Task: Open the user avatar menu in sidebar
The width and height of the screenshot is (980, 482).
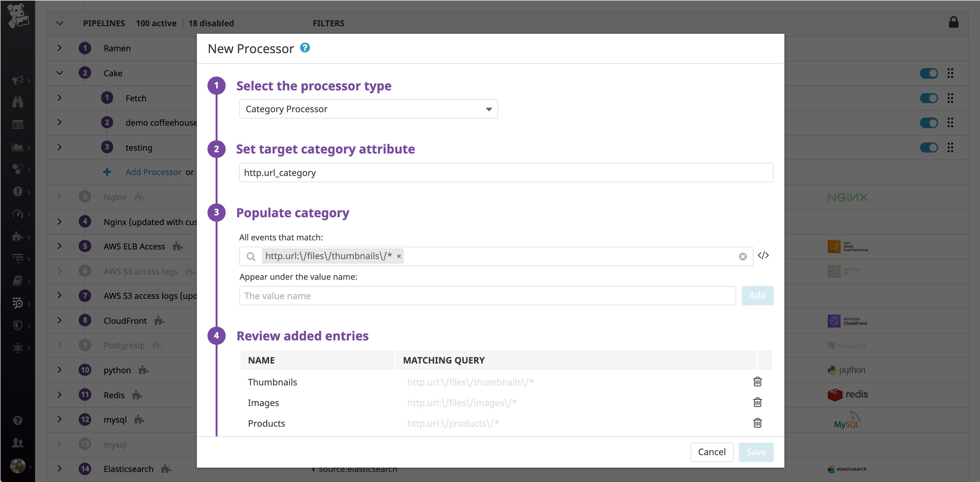Action: point(17,466)
